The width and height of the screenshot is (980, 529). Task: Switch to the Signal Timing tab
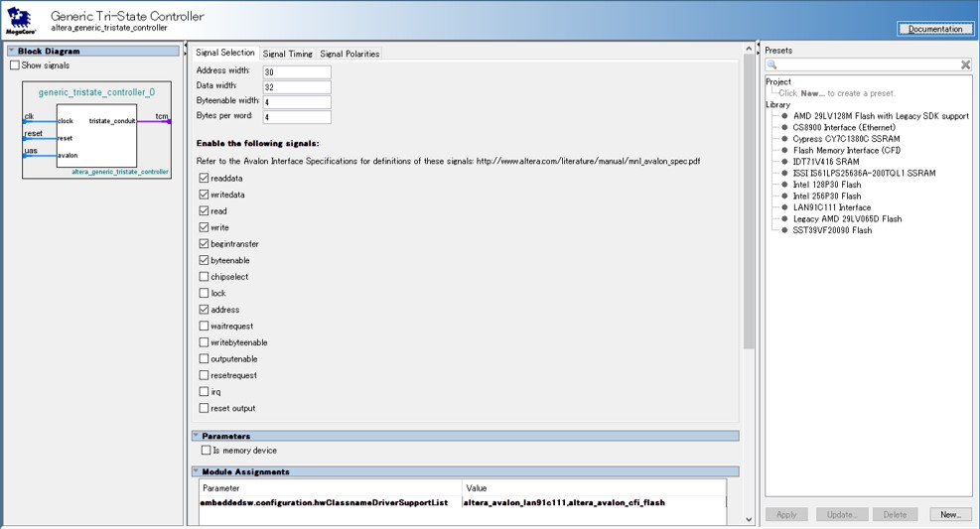point(287,54)
